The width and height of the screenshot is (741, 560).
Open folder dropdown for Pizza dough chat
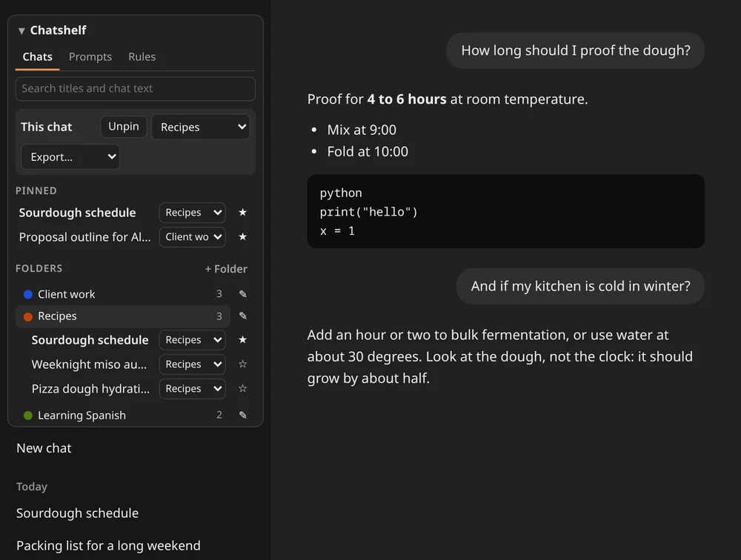pos(193,388)
